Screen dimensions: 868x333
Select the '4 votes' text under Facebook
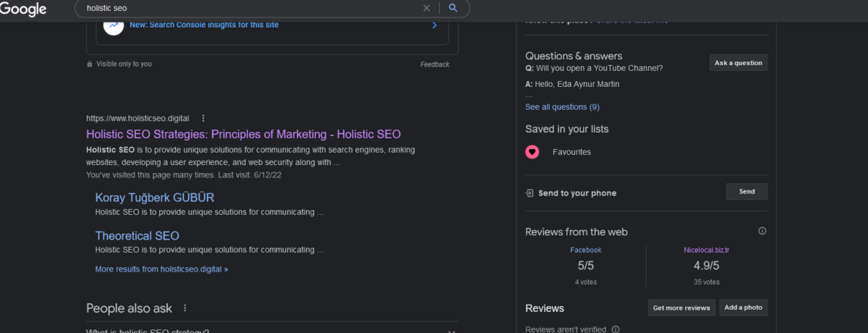click(x=586, y=282)
